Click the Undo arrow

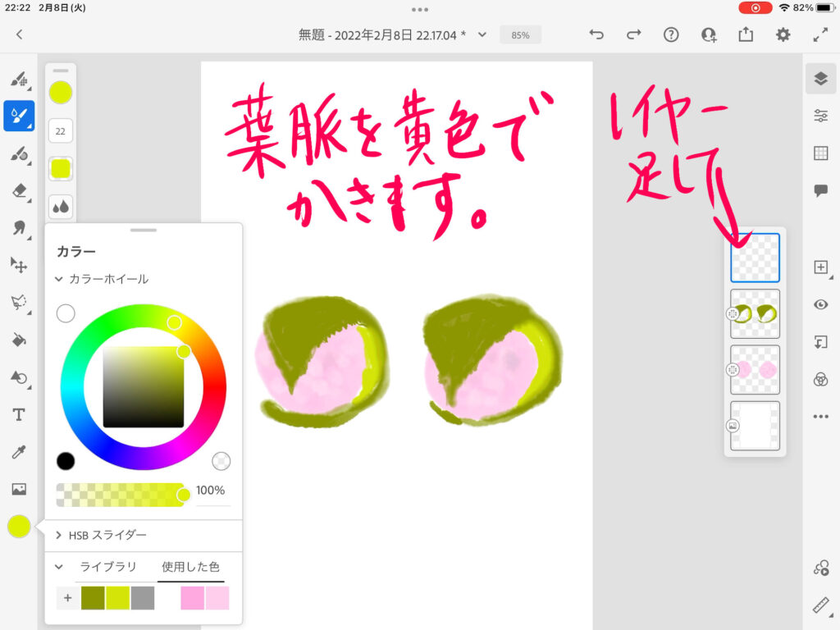point(596,34)
